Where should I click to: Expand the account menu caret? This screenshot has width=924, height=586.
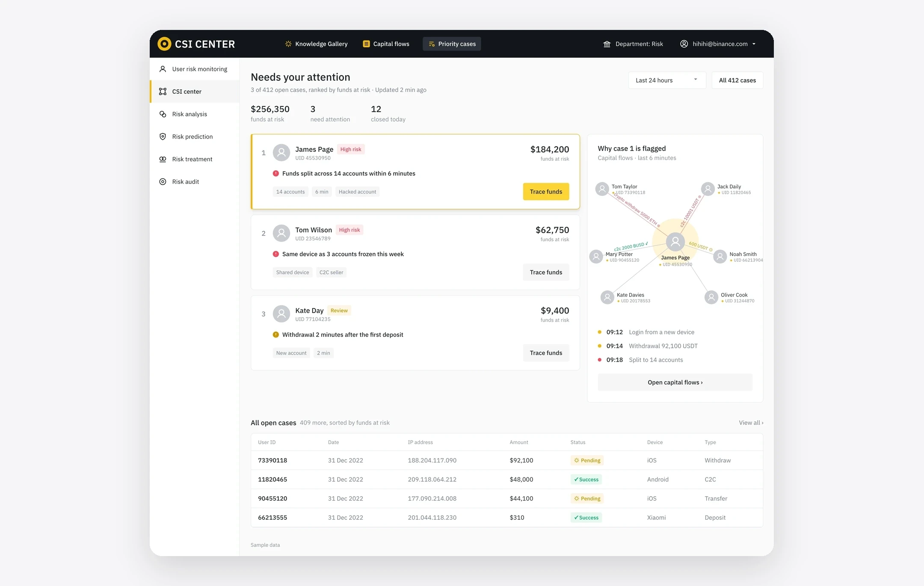(754, 44)
